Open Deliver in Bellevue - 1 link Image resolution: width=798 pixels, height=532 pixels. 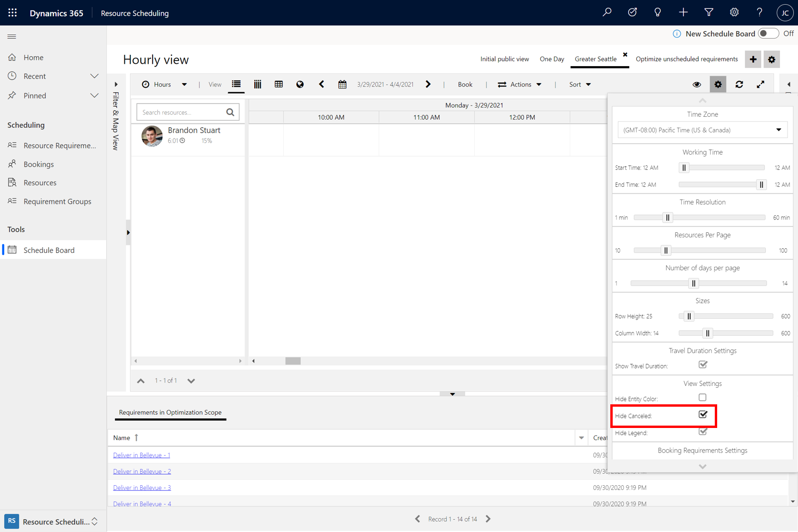[141, 455]
